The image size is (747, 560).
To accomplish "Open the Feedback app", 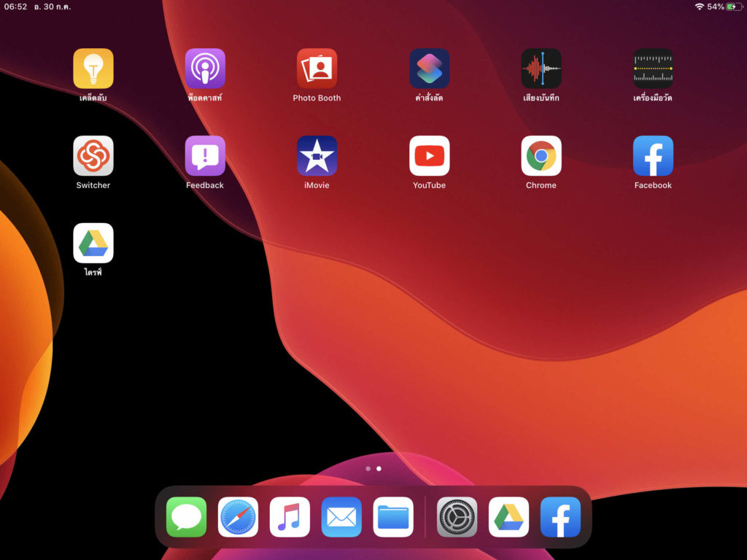I will (205, 155).
